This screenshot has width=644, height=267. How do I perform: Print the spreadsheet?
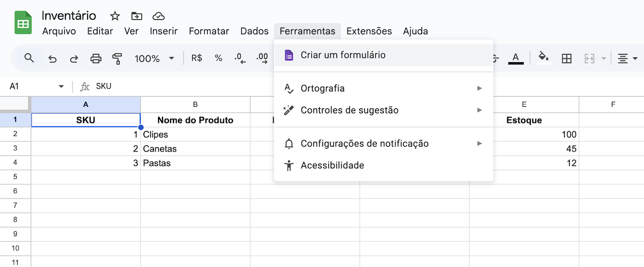96,58
